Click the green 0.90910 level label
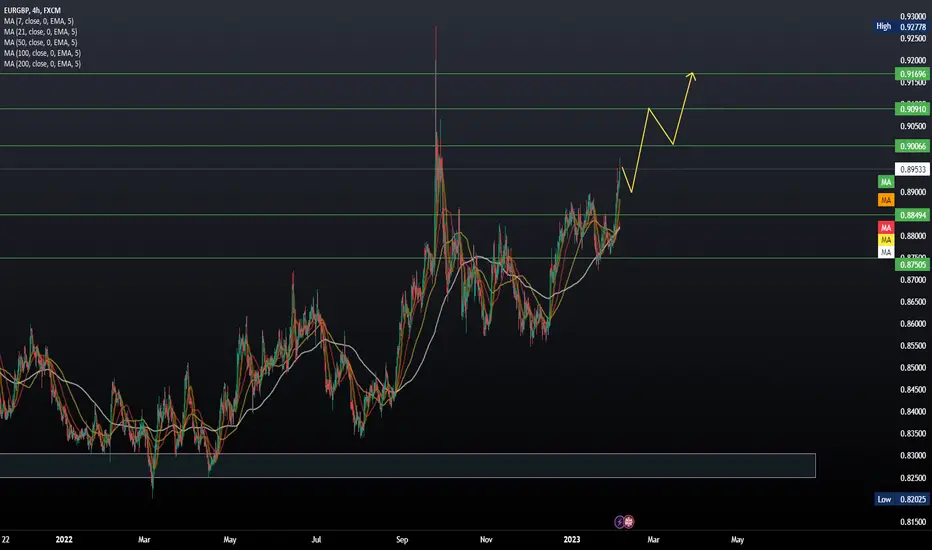This screenshot has height=550, width=932. (x=912, y=109)
